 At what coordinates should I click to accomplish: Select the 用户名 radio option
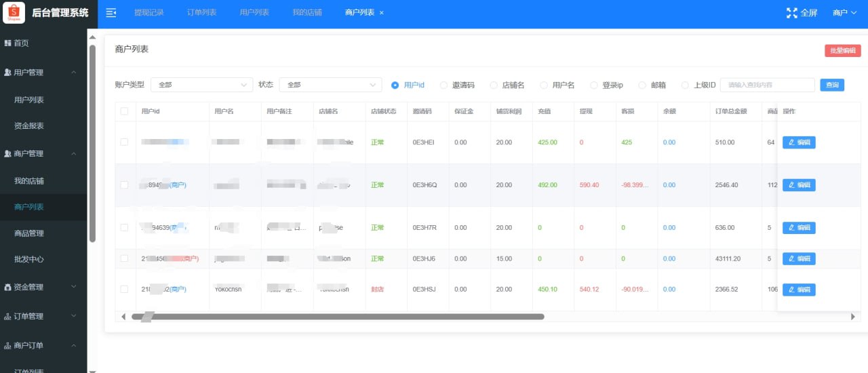(x=544, y=85)
